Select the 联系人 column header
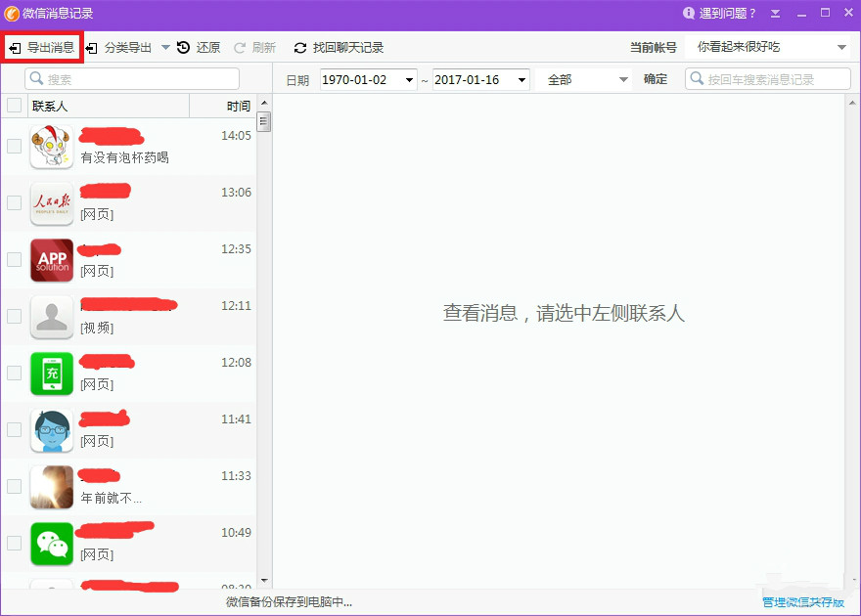 pyautogui.click(x=49, y=105)
